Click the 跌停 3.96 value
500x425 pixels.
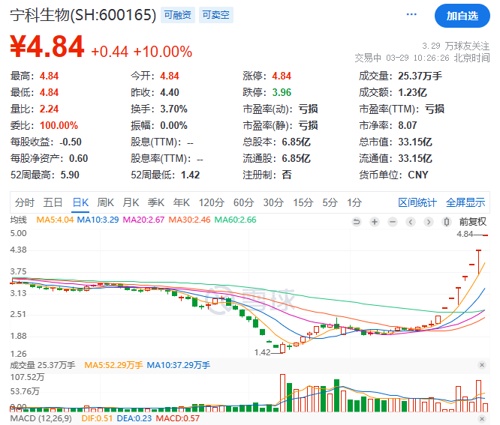(x=282, y=92)
